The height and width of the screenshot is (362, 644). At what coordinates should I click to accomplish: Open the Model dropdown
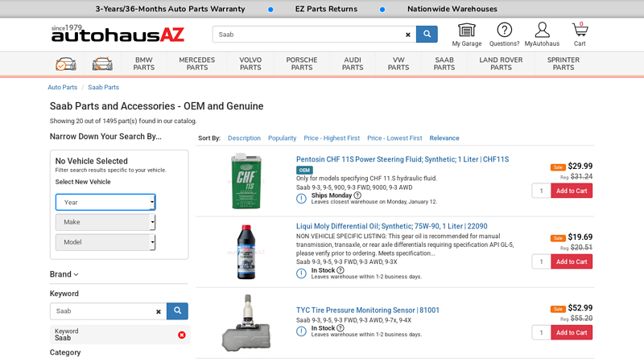(x=105, y=242)
